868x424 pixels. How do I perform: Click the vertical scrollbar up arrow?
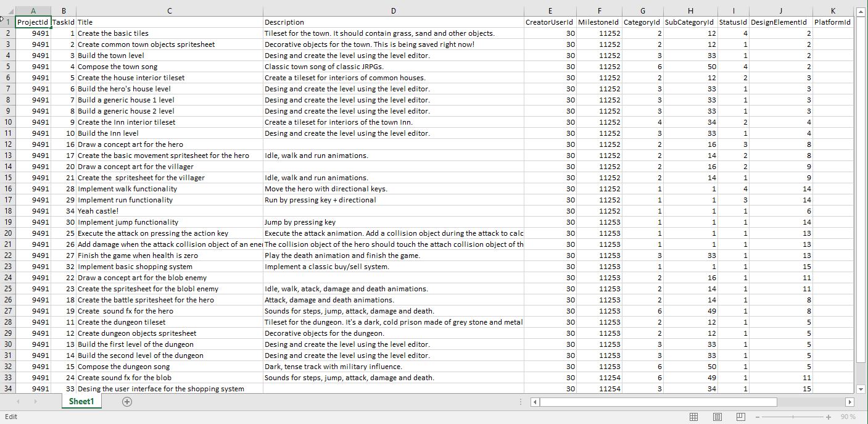pos(861,12)
